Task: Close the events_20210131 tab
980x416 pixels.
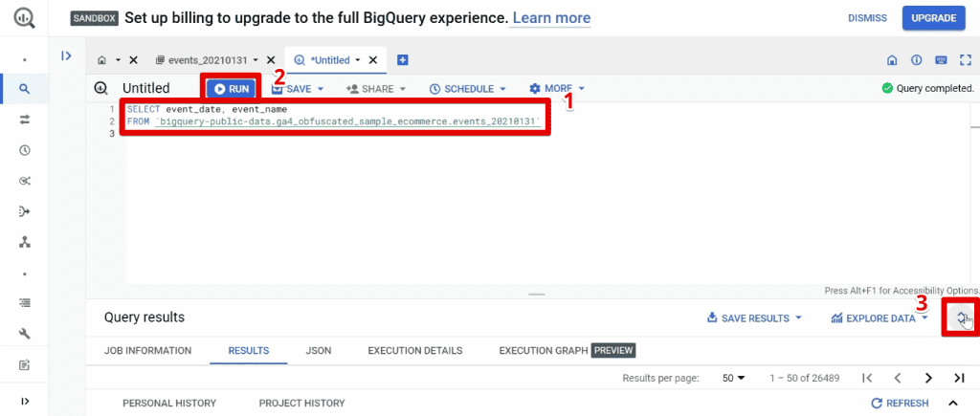Action: coord(271,60)
